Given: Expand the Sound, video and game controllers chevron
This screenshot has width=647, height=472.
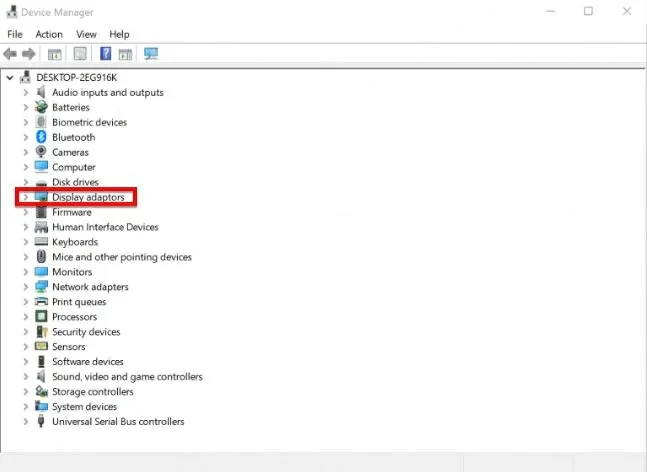Looking at the screenshot, I should (x=26, y=376).
